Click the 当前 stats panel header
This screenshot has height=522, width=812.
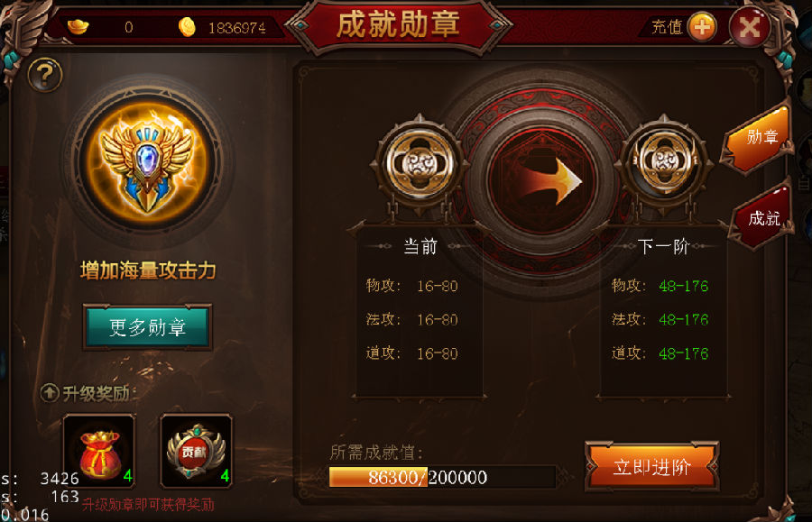(x=420, y=247)
